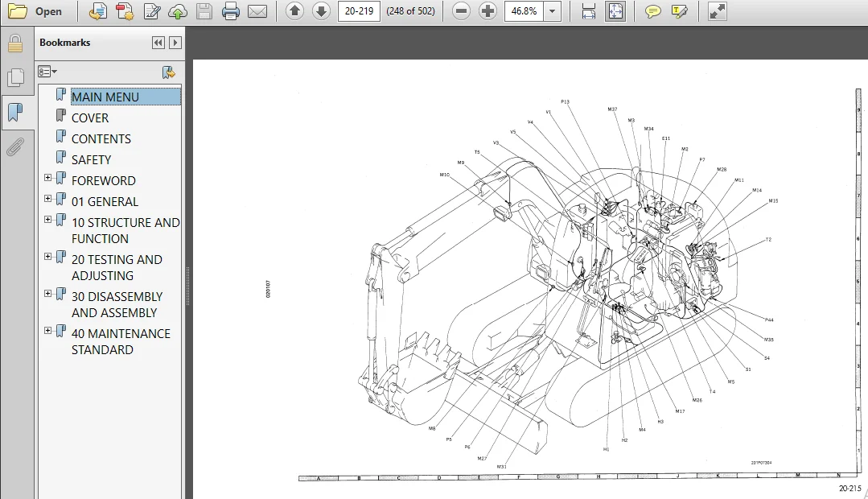Viewport: 868px width, 499px height.
Task: Select the CONTENTS bookmark
Action: point(101,139)
